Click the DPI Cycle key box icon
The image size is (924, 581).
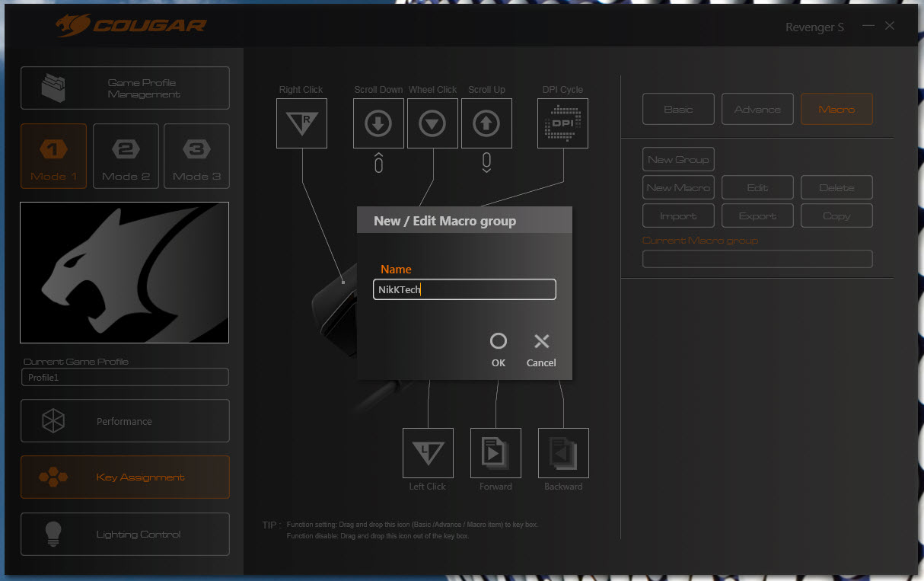tap(562, 123)
